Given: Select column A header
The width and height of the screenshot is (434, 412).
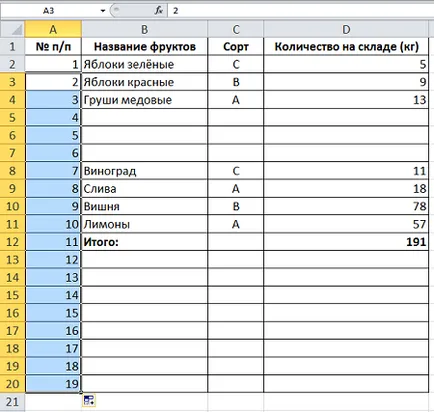Looking at the screenshot, I should 53,30.
